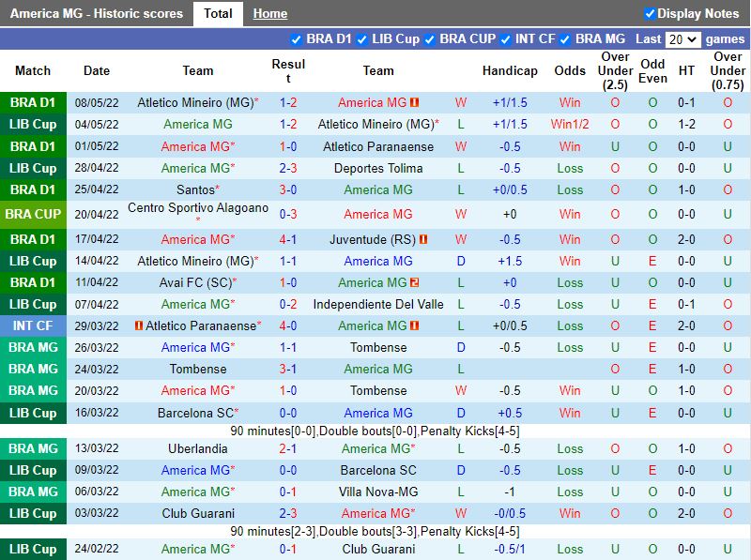Viewport: 751px width, 560px height.
Task: Click the INT CF badge on the 29/03 row
Action: tap(34, 325)
